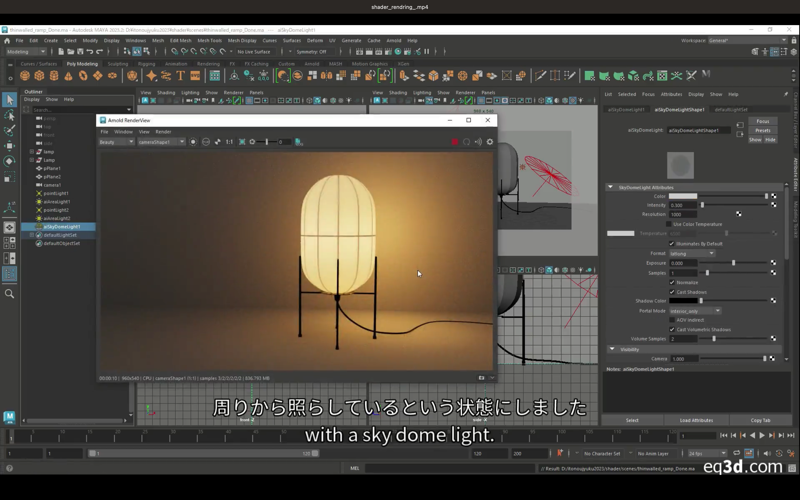Disable the Cast Shadows checkbox
The height and width of the screenshot is (500, 800).
pos(672,291)
